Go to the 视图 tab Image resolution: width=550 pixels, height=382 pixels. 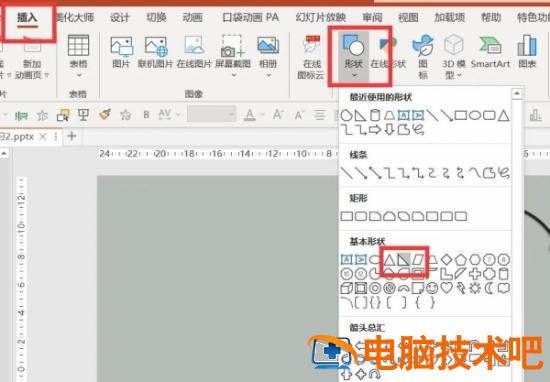tap(408, 17)
